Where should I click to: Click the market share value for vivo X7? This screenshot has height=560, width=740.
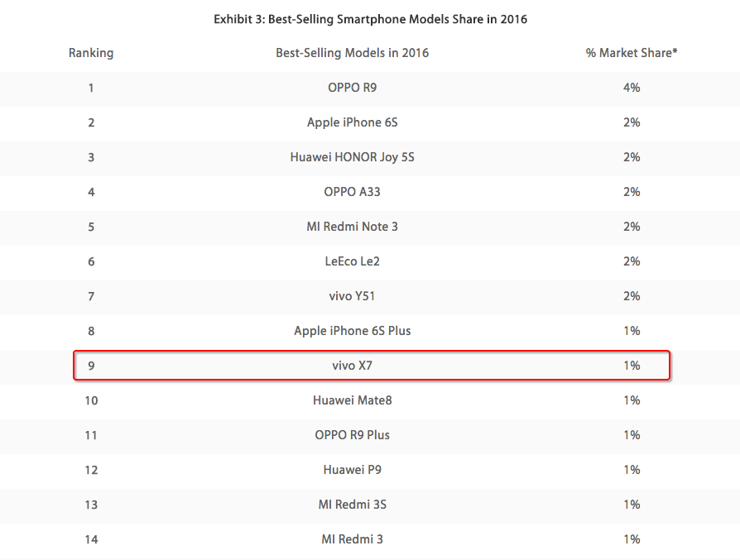[632, 366]
